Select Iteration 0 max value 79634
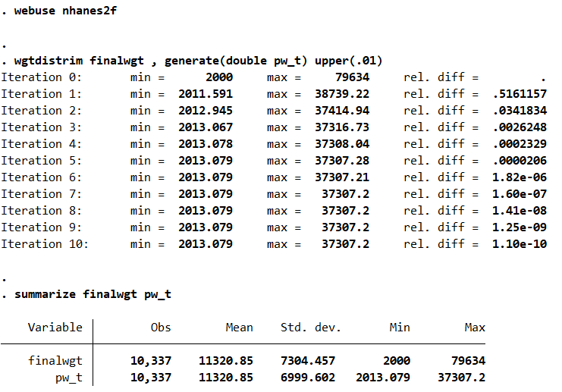Image resolution: width=562 pixels, height=392 pixels. click(353, 77)
